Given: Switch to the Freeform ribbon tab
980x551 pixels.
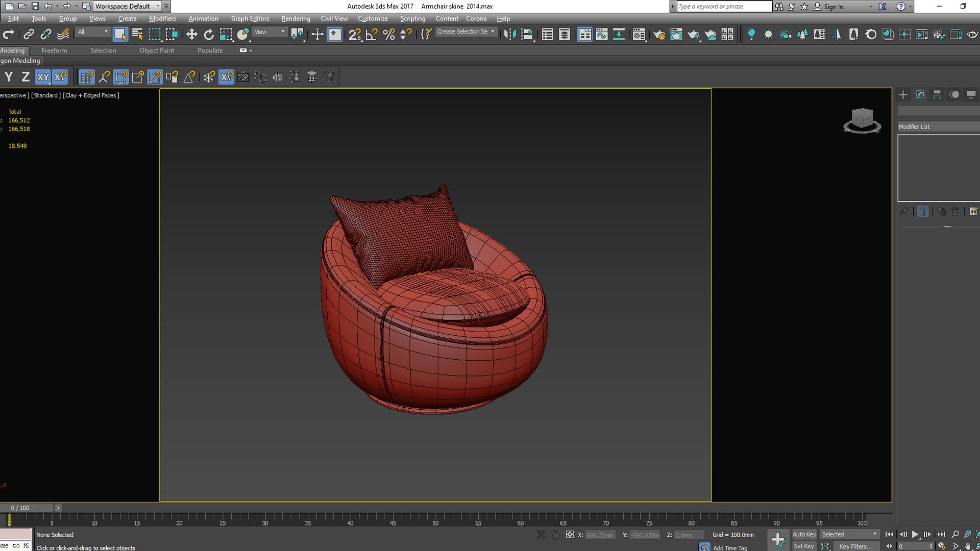Looking at the screenshot, I should click(54, 51).
